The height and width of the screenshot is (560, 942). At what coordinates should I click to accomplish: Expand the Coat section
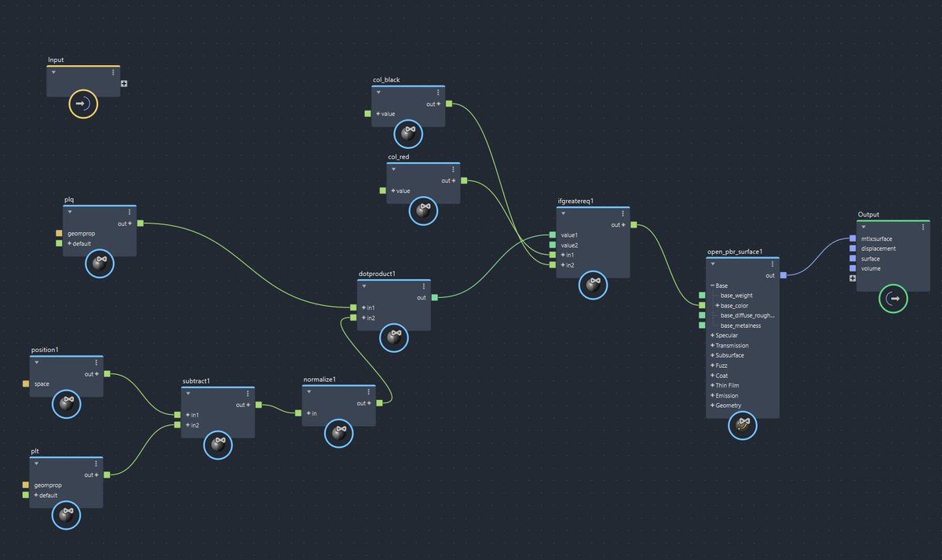712,376
